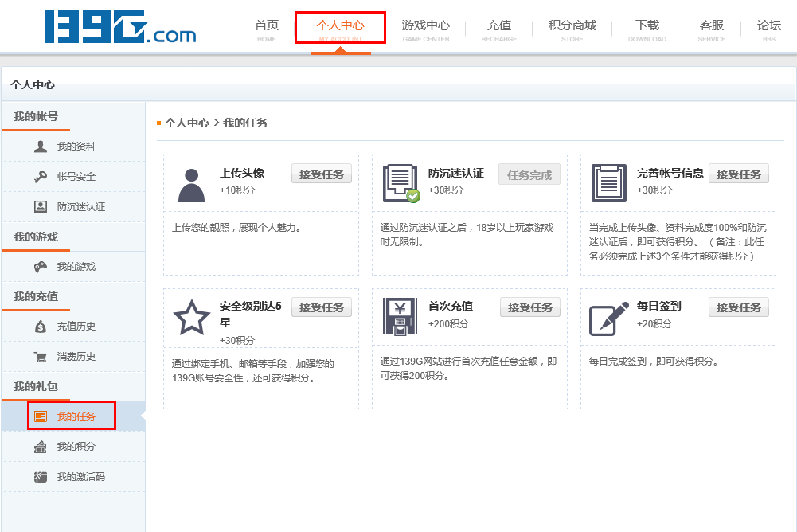This screenshot has width=797, height=532.
Task: Click the person icon beside 我的资料
Action: 41,147
